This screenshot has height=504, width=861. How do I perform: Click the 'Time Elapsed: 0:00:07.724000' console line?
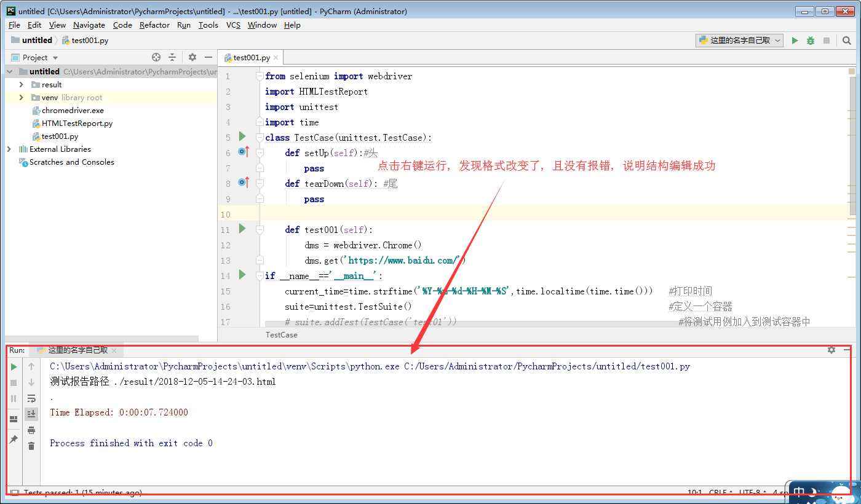[119, 412]
